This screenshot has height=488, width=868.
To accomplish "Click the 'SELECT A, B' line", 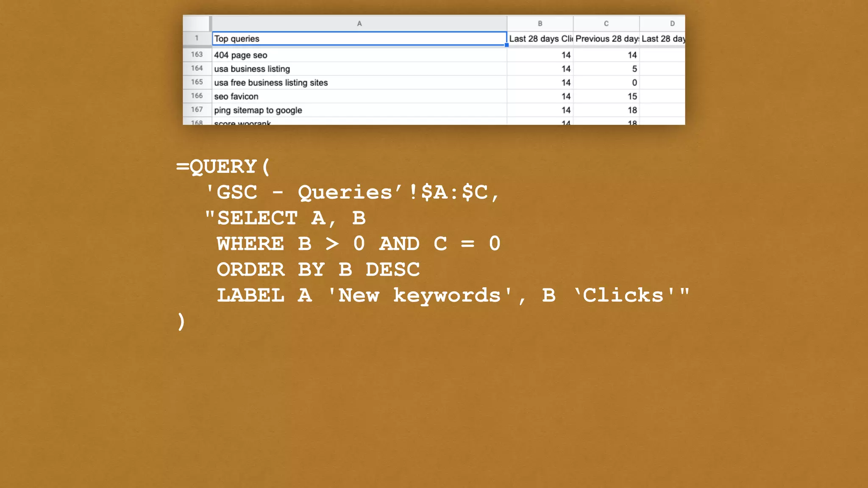I will pos(285,218).
